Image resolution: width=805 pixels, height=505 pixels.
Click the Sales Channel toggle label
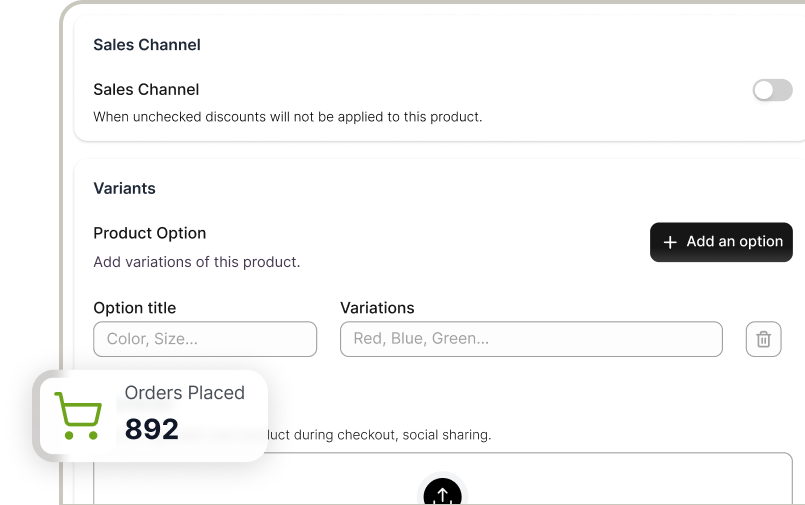pos(146,90)
